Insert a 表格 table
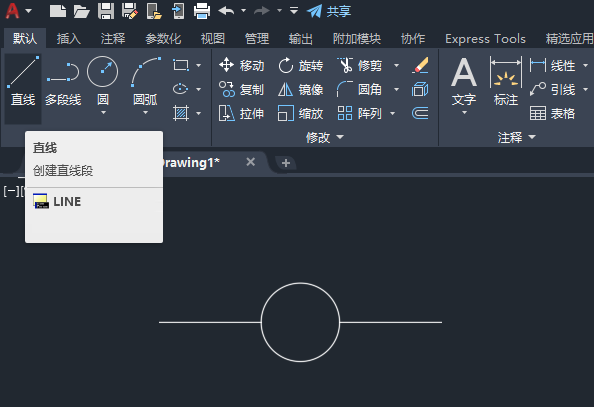 point(552,113)
